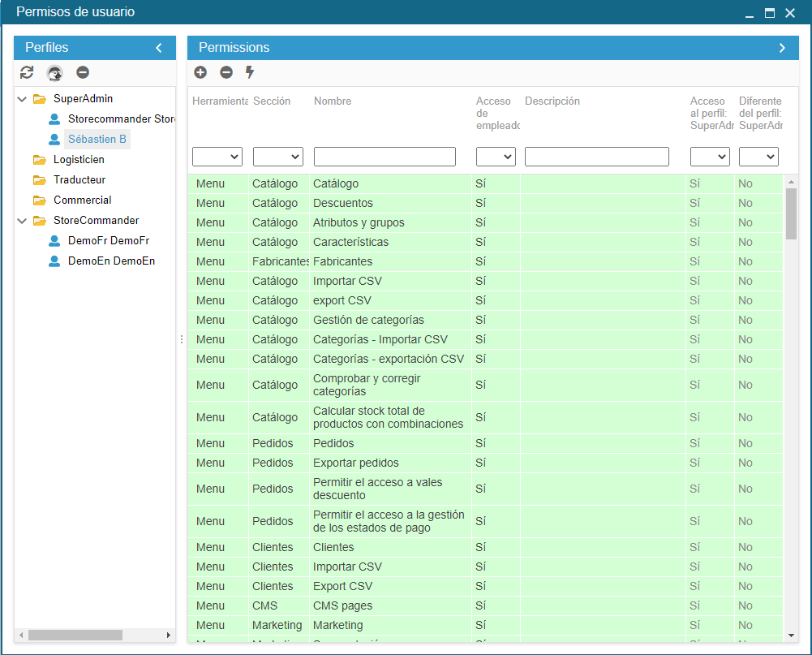Collapse the StoreCommander profile tree node
The width and height of the screenshot is (812, 655).
[x=23, y=221]
